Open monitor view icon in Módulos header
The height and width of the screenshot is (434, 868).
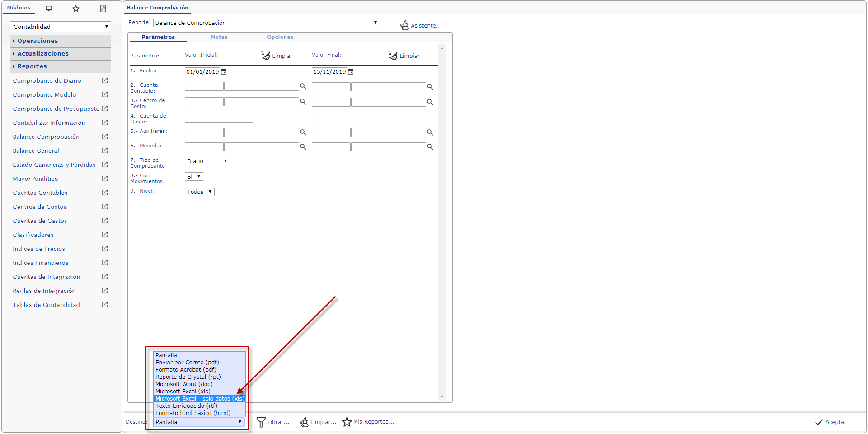coord(49,8)
